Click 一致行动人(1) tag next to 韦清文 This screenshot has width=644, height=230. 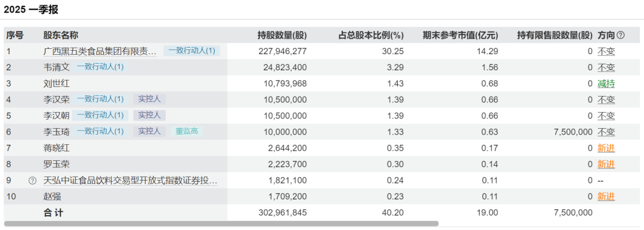point(100,67)
